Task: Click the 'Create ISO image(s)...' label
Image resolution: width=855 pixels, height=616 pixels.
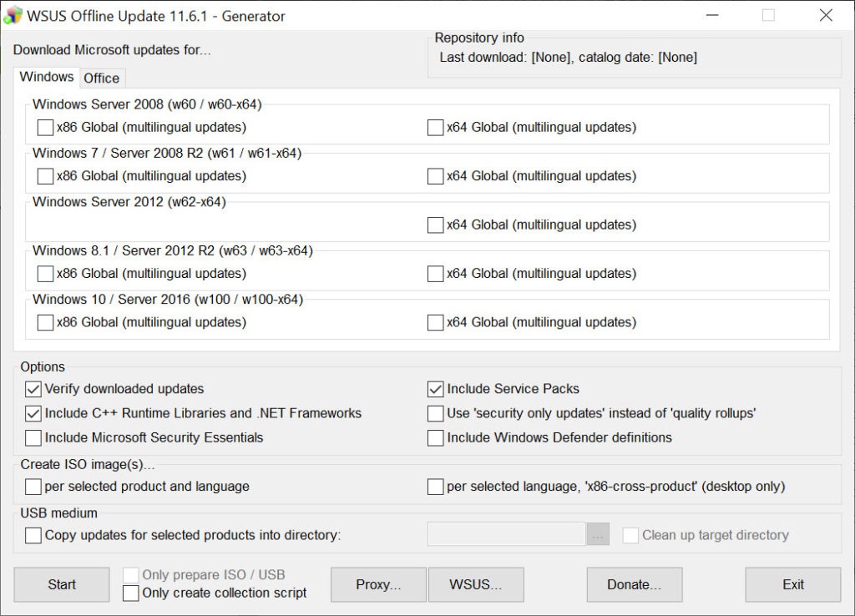Action: 87,464
